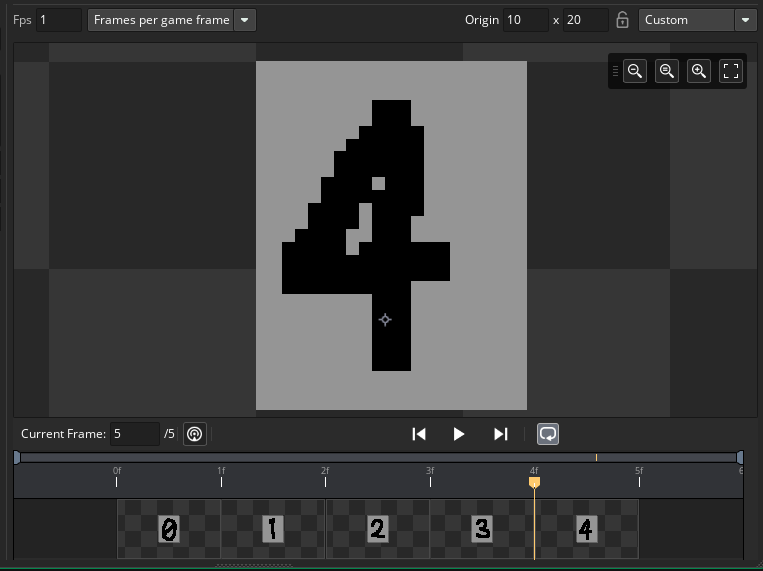Click the orange playhead marker
Screen dimensions: 763x571
click(534, 482)
